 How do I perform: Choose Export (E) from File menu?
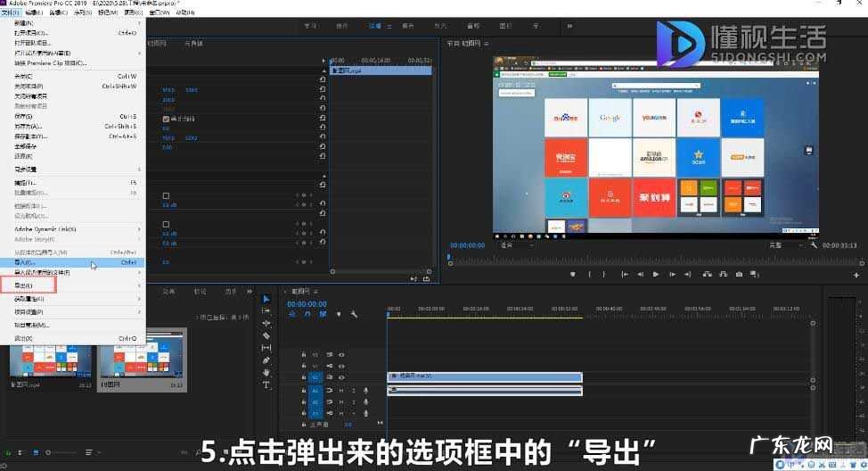(x=72, y=285)
